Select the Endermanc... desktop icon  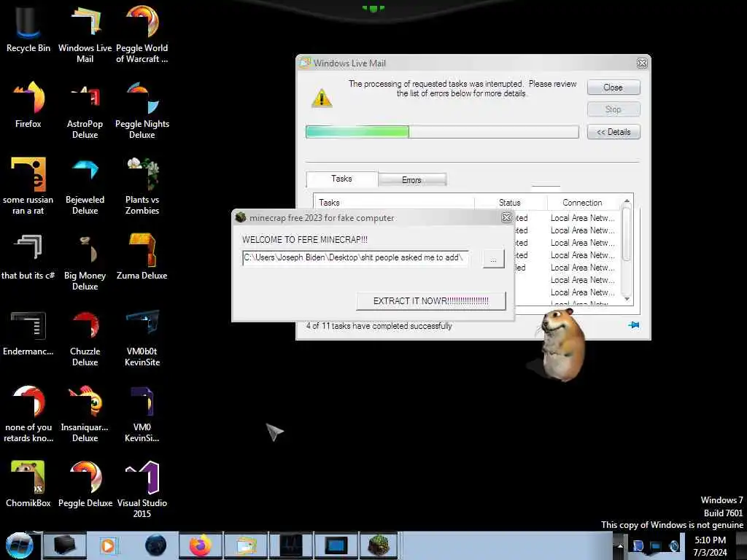click(28, 333)
